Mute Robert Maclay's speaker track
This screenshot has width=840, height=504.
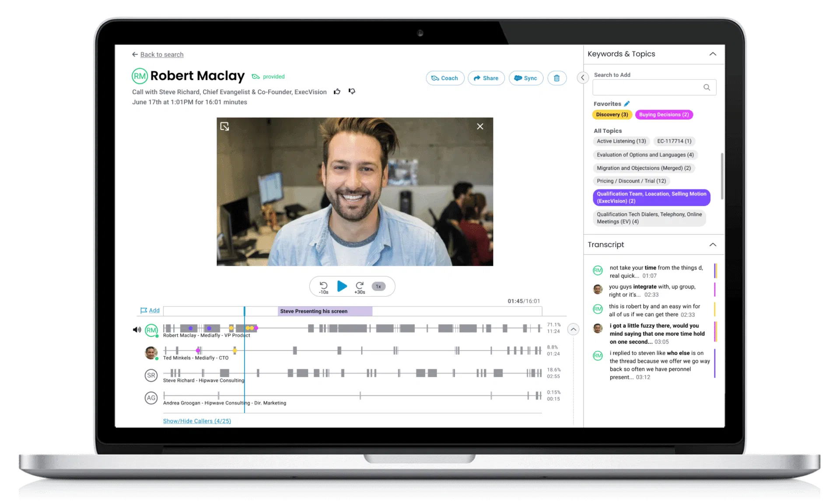click(x=136, y=330)
